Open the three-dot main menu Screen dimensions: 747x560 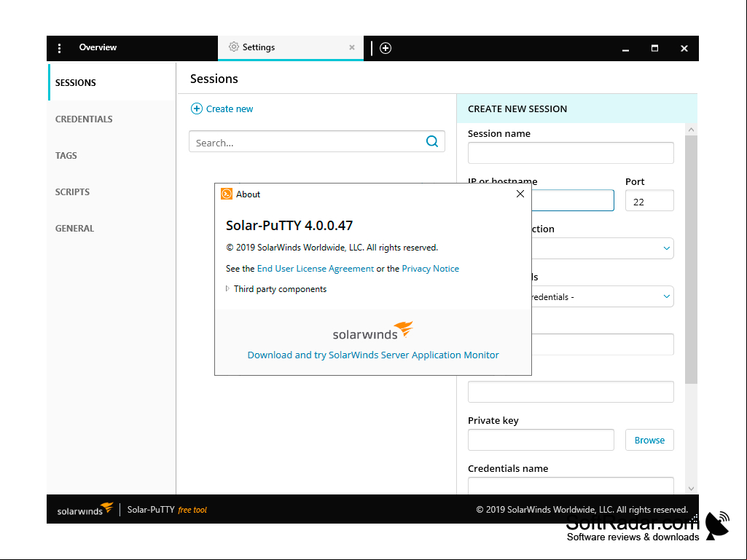[x=59, y=48]
